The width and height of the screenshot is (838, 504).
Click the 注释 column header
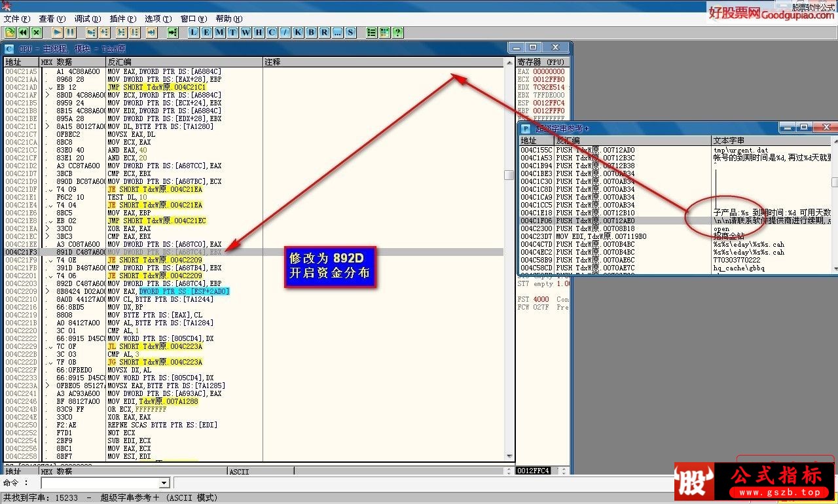(x=383, y=62)
